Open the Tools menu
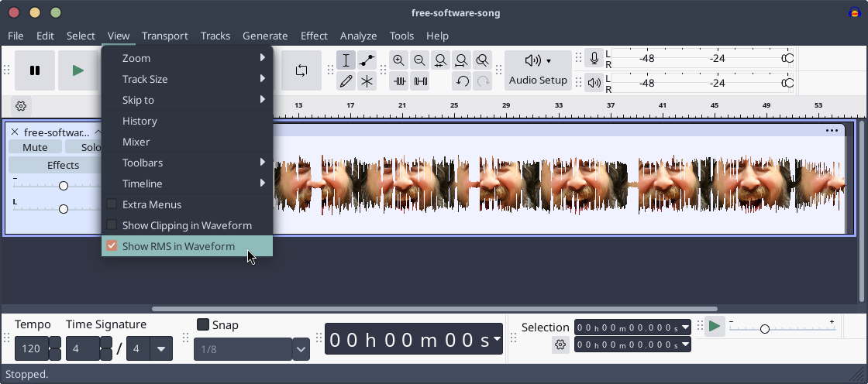Image resolution: width=868 pixels, height=384 pixels. pos(401,36)
